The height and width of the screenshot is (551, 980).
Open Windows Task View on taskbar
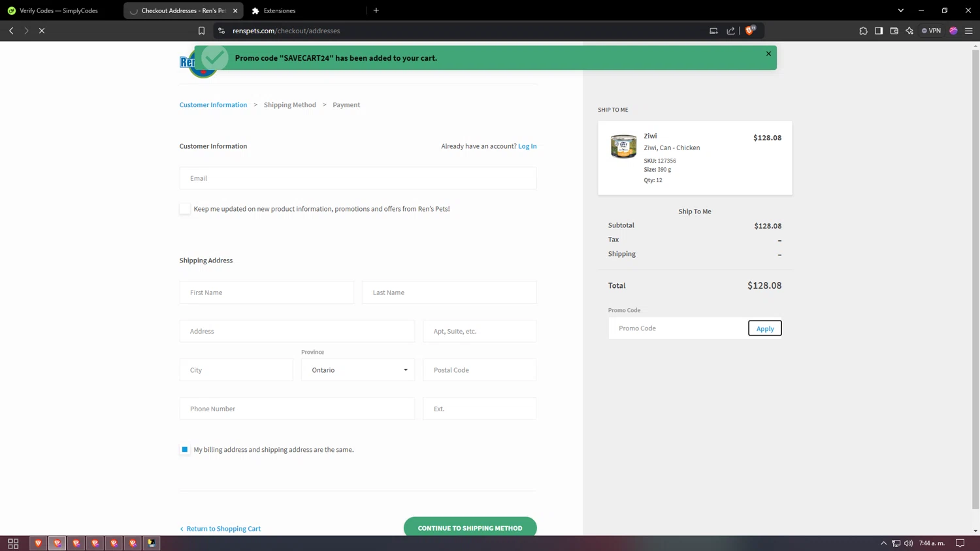(x=13, y=543)
